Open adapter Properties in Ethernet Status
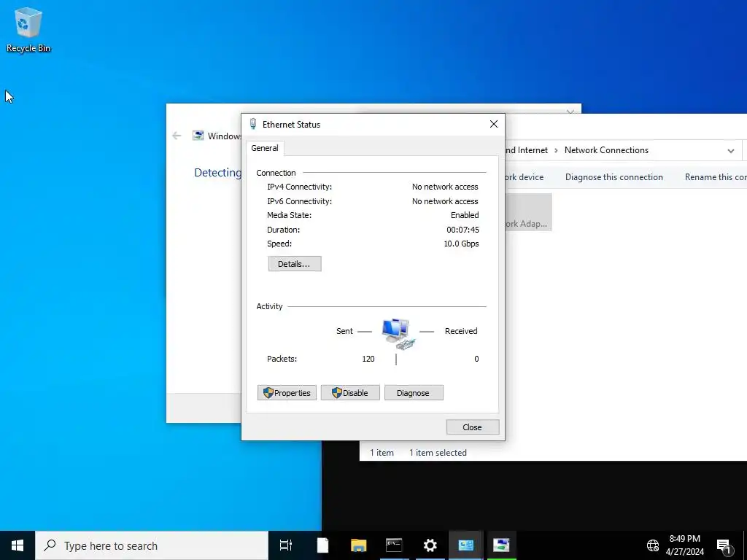Screen dimensions: 747x560 coord(287,393)
